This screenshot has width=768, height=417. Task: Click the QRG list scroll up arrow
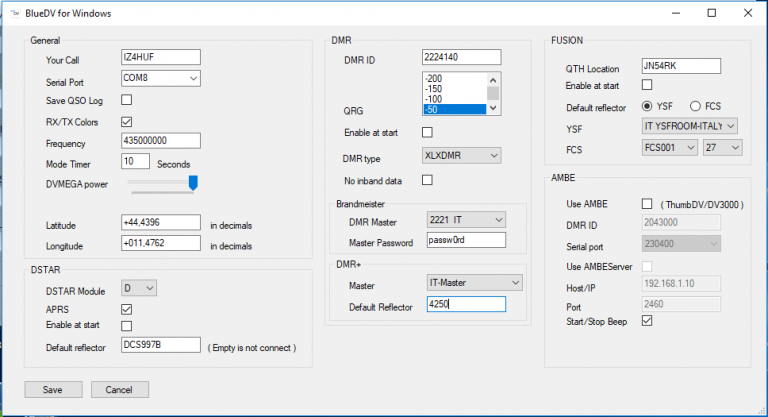(x=493, y=80)
